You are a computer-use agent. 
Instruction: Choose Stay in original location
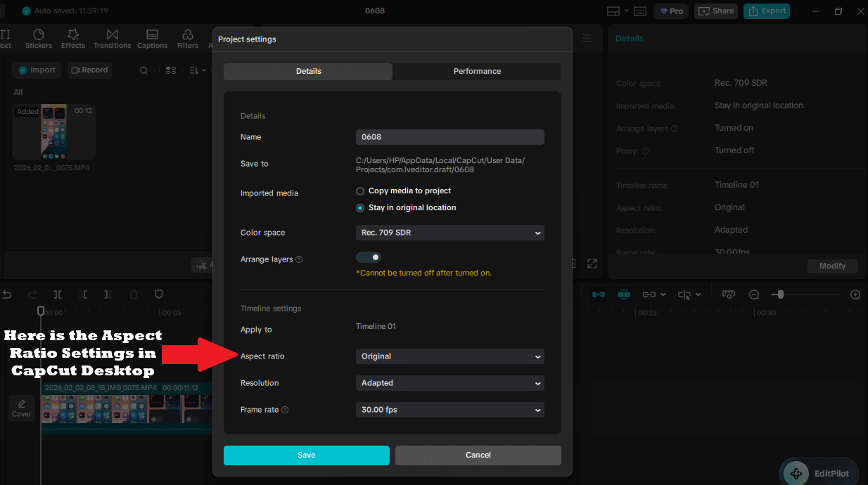(x=406, y=208)
